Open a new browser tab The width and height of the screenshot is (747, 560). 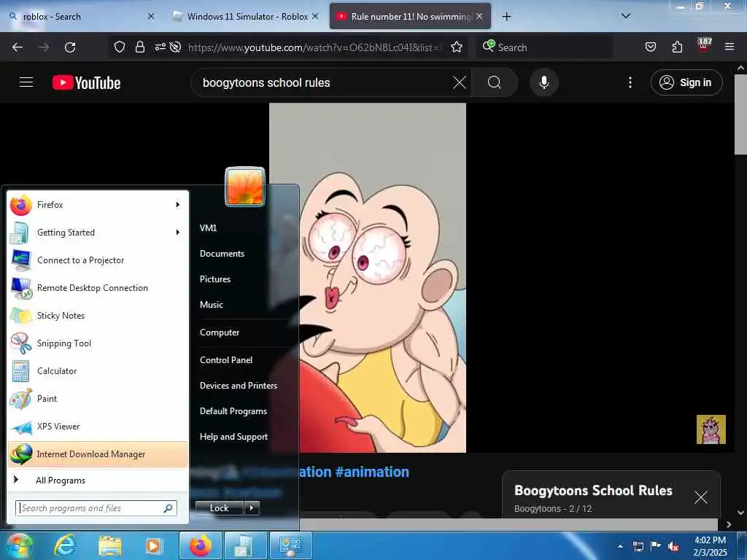506,17
